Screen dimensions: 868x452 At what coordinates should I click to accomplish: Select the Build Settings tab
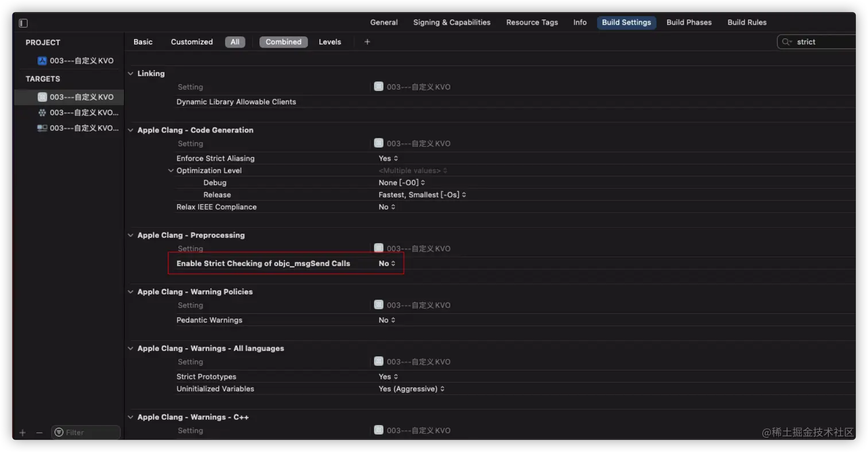tap(626, 22)
